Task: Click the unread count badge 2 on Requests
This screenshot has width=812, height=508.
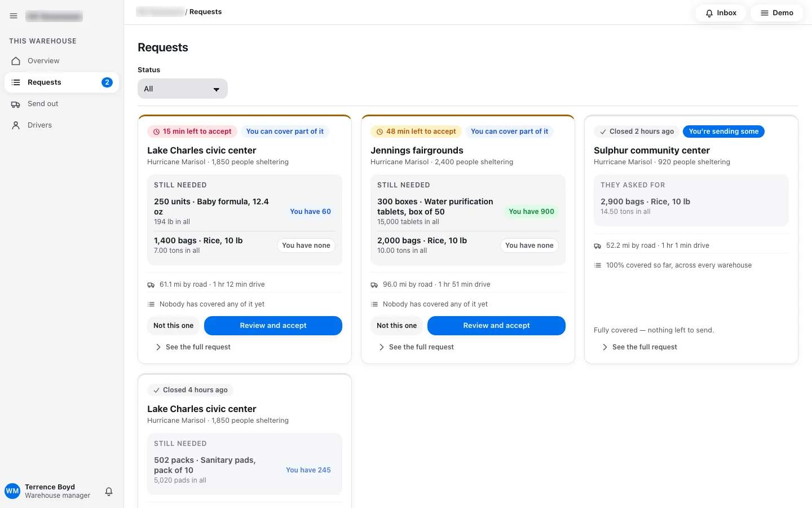Action: 107,82
